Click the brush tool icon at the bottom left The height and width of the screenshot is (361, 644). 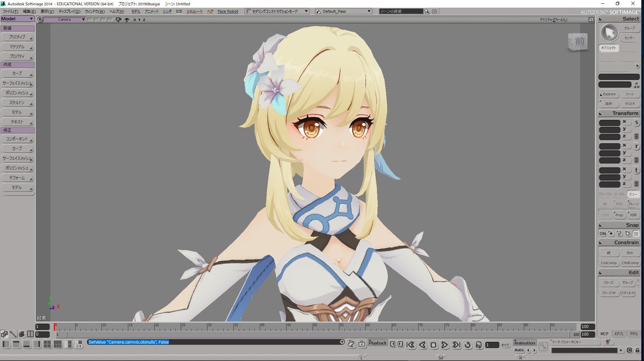(13, 334)
